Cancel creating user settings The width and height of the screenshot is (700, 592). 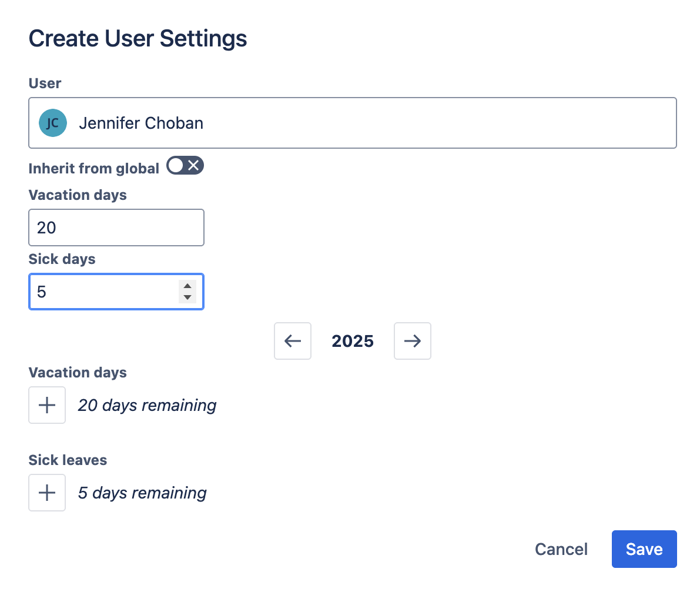(x=561, y=548)
